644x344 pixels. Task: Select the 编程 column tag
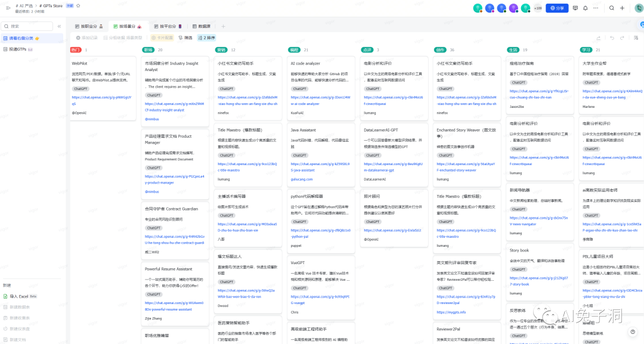pos(294,49)
